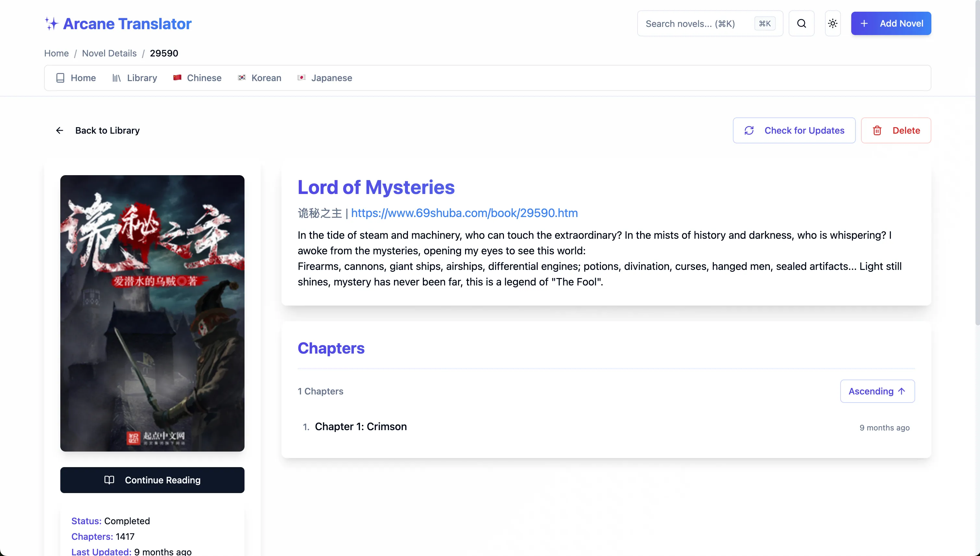Open the Library navigation tab
This screenshot has width=980, height=556.
tap(134, 78)
